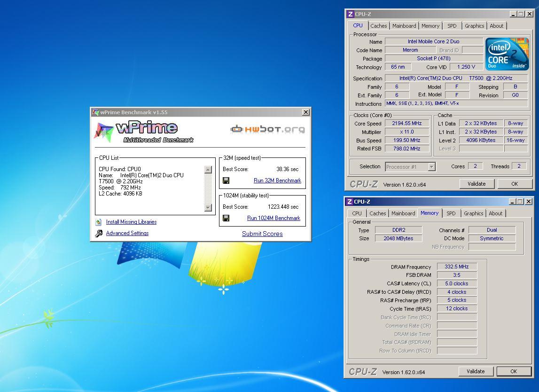Open Advanced Settings link

(127, 233)
